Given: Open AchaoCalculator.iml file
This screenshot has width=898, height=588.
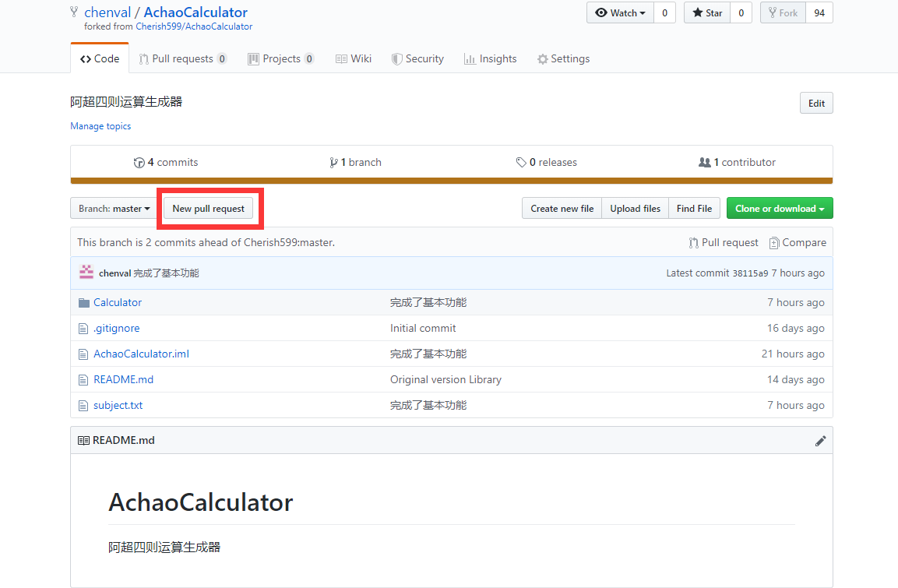Looking at the screenshot, I should tap(142, 354).
